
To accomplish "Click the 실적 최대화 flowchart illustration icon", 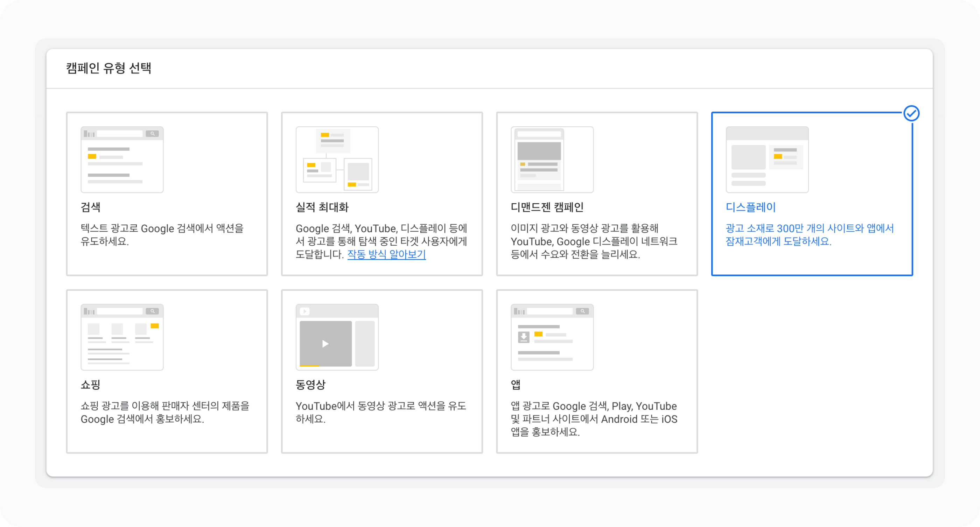I will coord(337,160).
